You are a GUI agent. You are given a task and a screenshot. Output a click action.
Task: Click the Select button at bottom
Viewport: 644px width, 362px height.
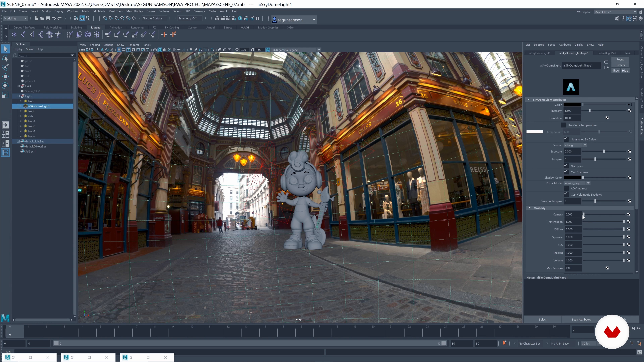click(x=543, y=319)
